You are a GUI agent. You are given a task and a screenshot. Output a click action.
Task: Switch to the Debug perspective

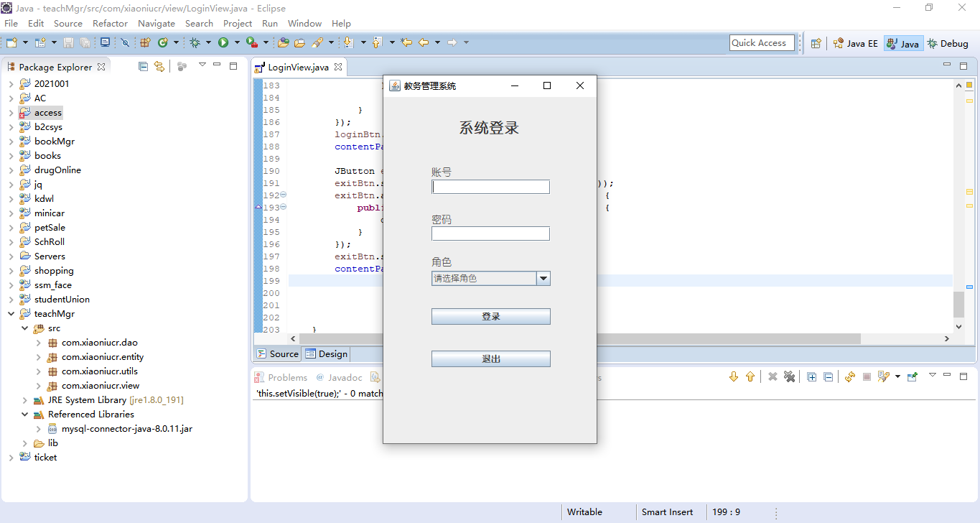click(948, 43)
